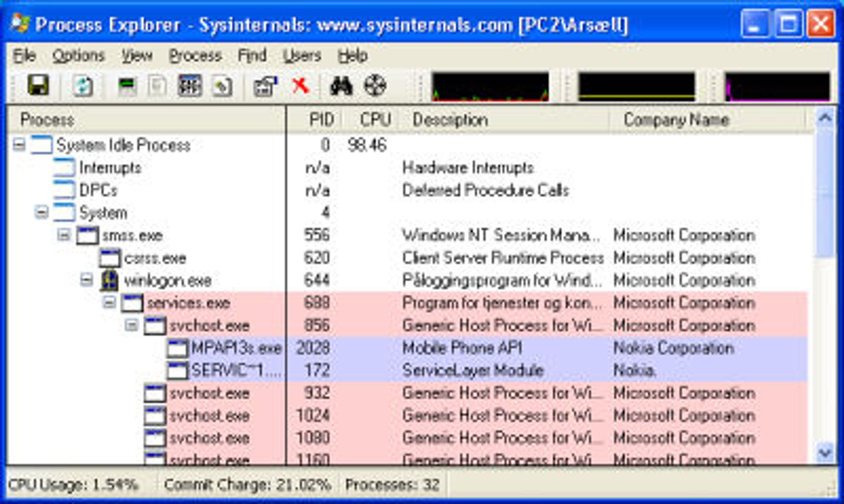Click the smss.exe process icon
This screenshot has width=844, height=504.
click(x=87, y=235)
